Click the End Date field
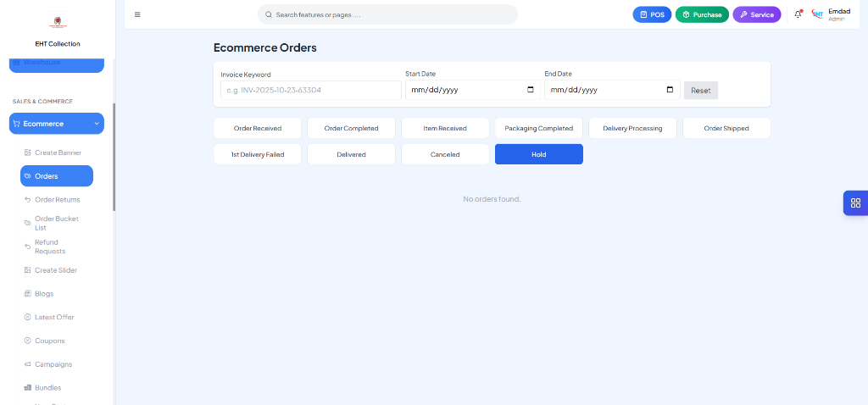 point(612,90)
